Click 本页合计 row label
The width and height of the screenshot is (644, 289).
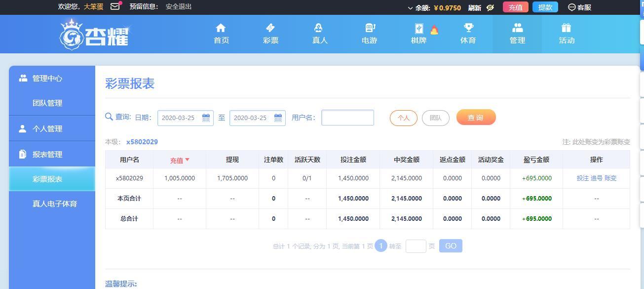click(129, 199)
